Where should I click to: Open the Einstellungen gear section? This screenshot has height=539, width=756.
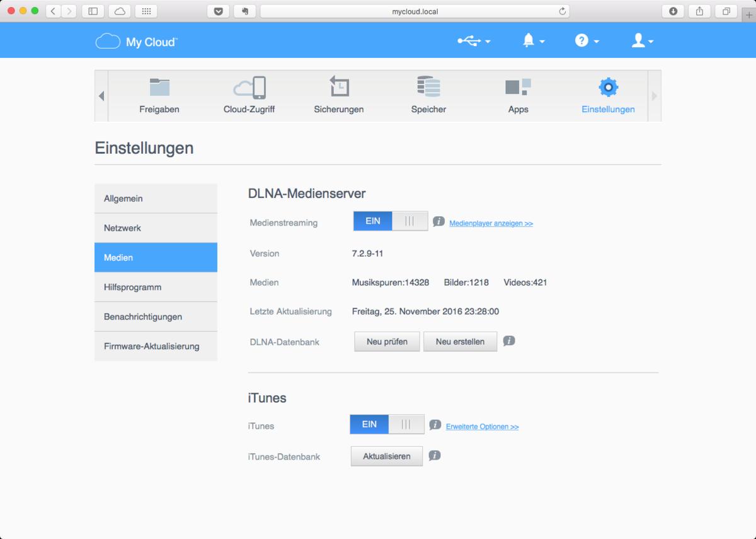pos(608,96)
